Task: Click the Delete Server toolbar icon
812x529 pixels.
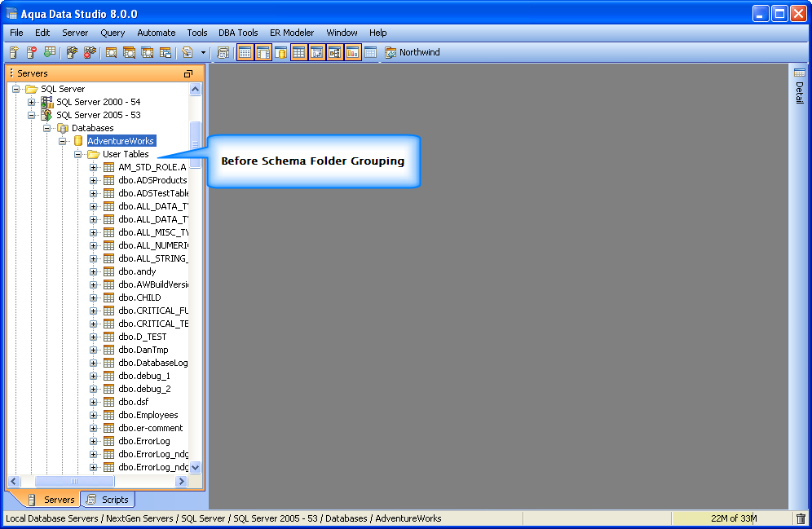Action: (32, 52)
